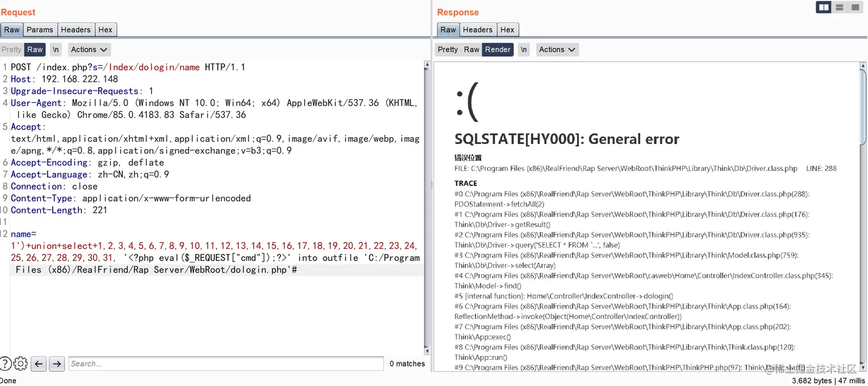Click the Accept-Encoding: gzip, deflate line
The image size is (868, 386).
pyautogui.click(x=87, y=163)
